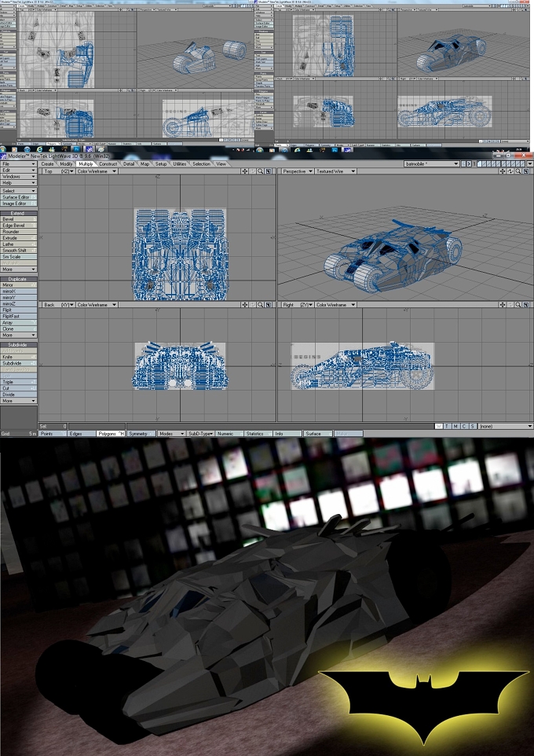
Task: Click the zoom magnifier in the Back viewport
Action: tap(260, 305)
